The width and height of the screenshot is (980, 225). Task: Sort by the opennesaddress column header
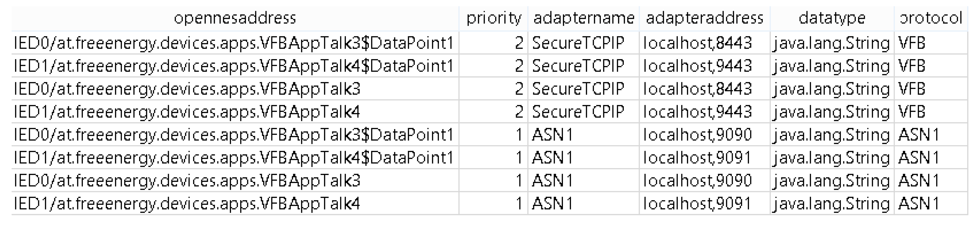(235, 18)
